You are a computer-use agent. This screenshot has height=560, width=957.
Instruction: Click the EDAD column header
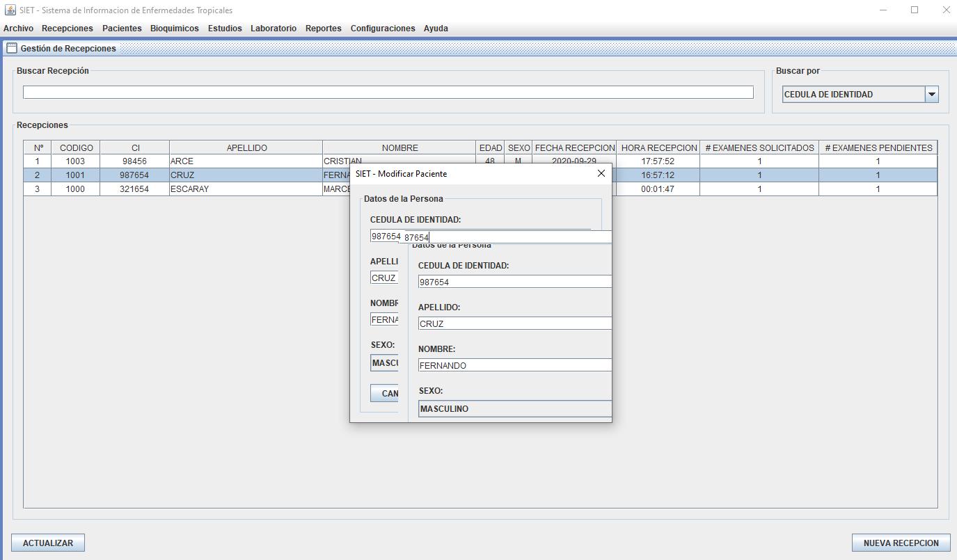(491, 147)
